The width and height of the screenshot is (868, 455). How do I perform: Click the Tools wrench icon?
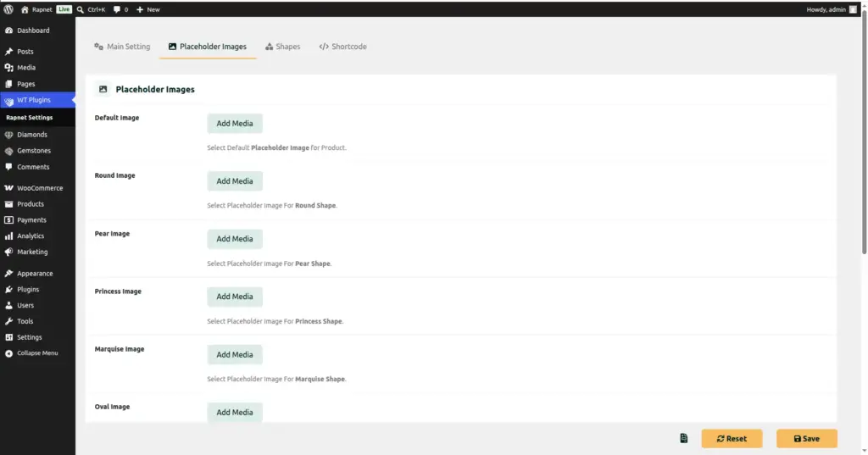pyautogui.click(x=8, y=322)
